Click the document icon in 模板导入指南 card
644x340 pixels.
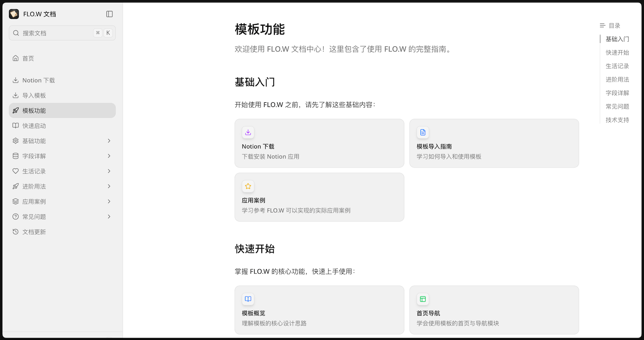coord(423,133)
